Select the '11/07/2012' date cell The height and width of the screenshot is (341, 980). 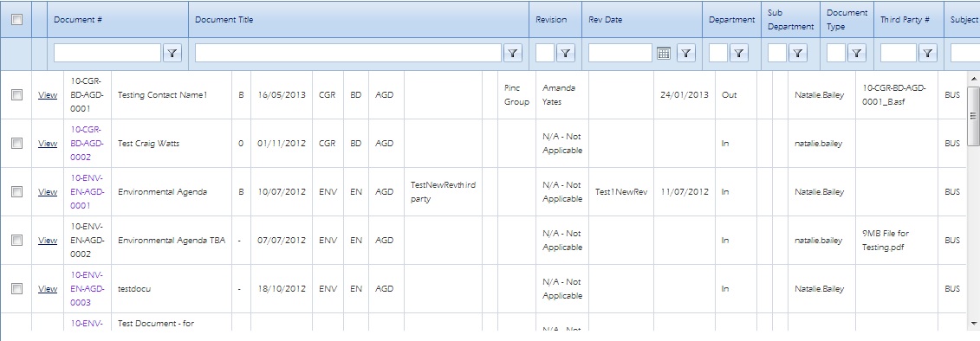tap(685, 192)
